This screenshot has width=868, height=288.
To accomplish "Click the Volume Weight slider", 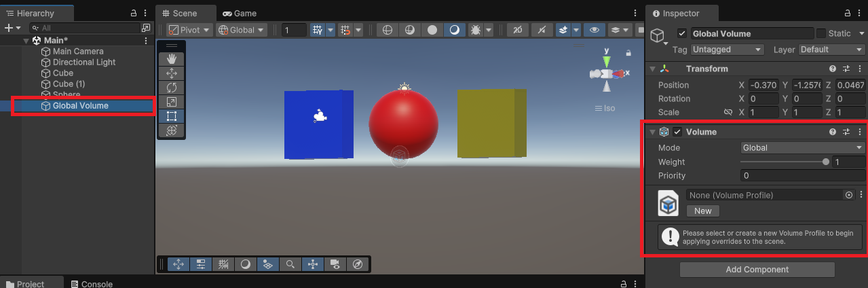I will tap(785, 162).
